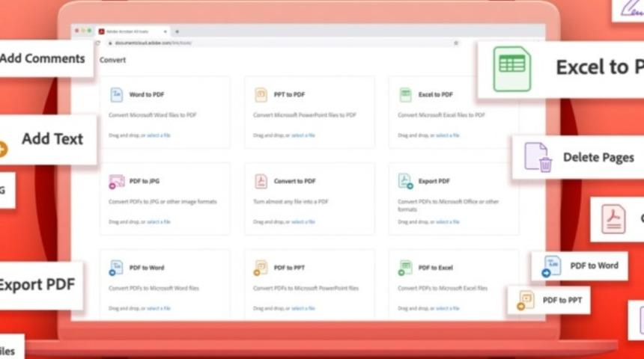Click the Convert to PDF title
644x359 pixels.
[295, 181]
